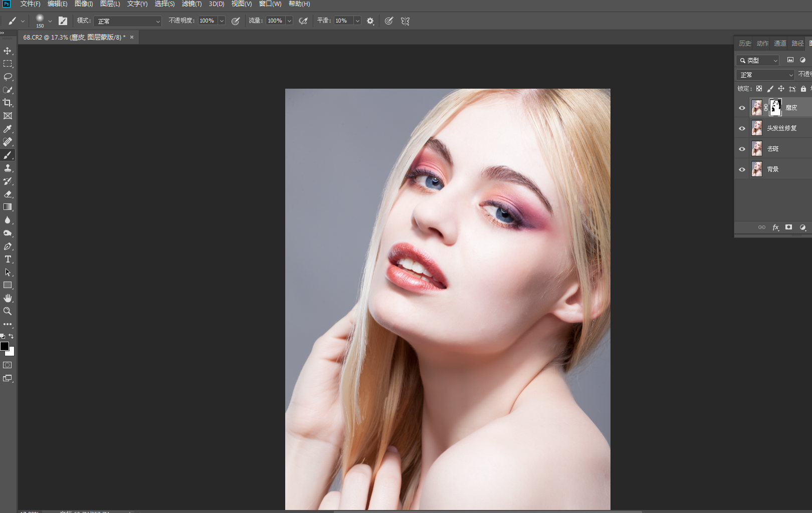The height and width of the screenshot is (513, 812).
Task: Select the Dodge tool
Action: [8, 233]
